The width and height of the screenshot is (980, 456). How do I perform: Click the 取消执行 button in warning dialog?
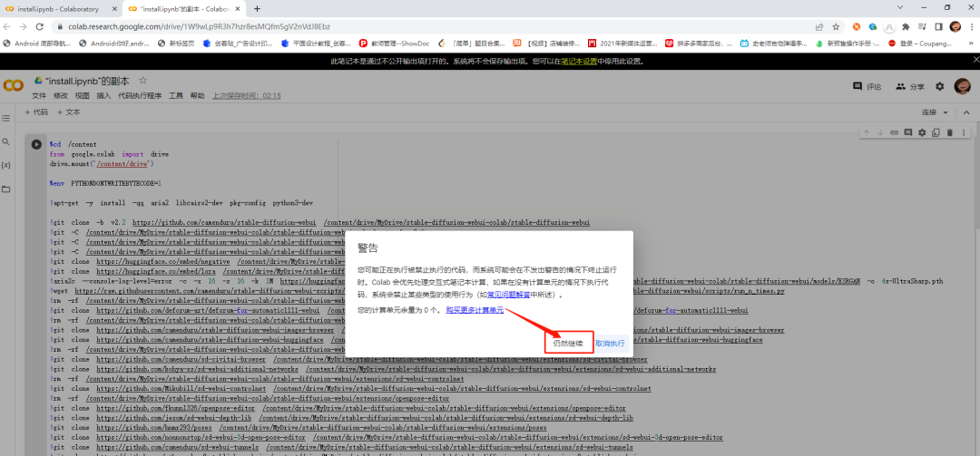pyautogui.click(x=610, y=344)
